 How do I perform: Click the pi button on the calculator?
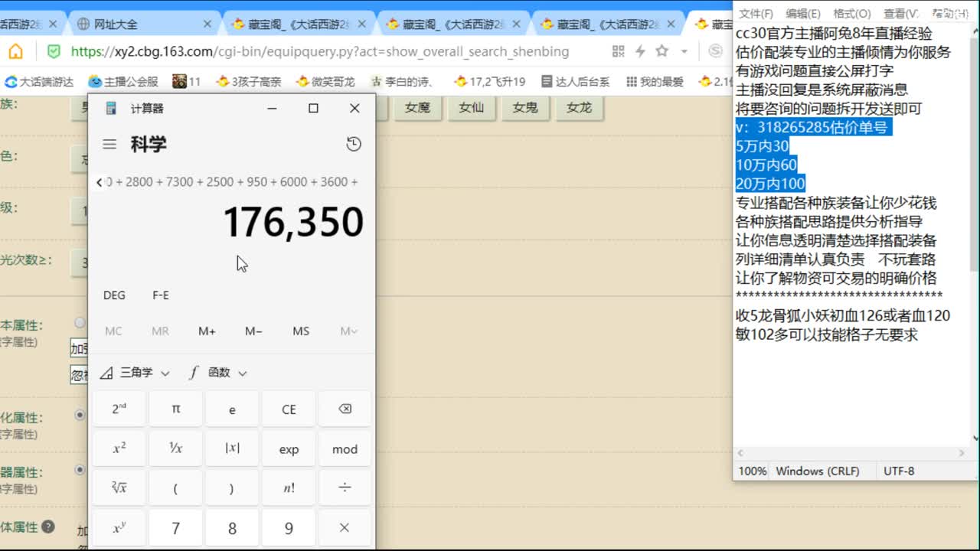175,409
